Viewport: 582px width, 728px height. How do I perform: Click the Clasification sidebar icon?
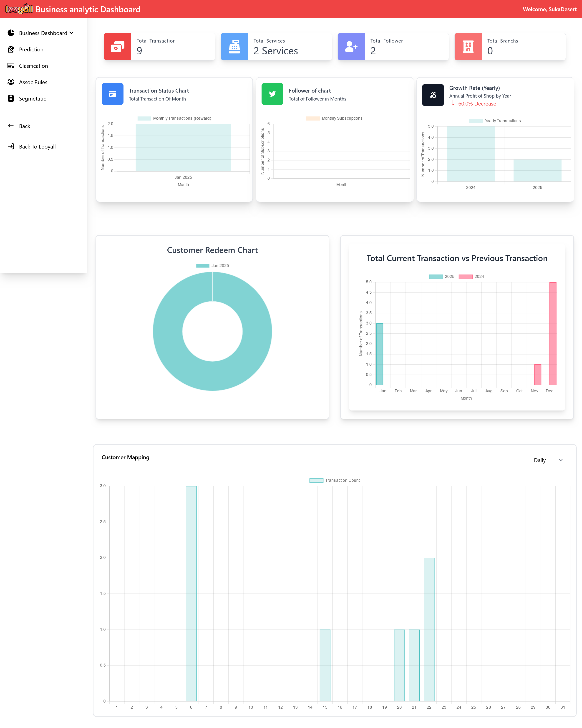11,65
